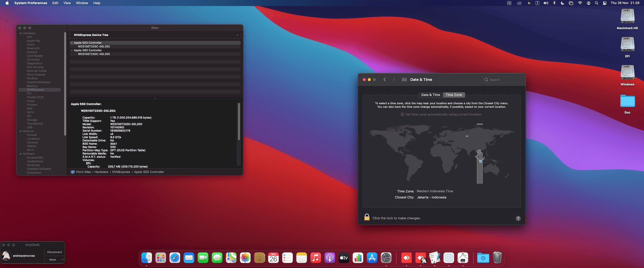Open the Macintosh HD desktop drive

(627, 19)
